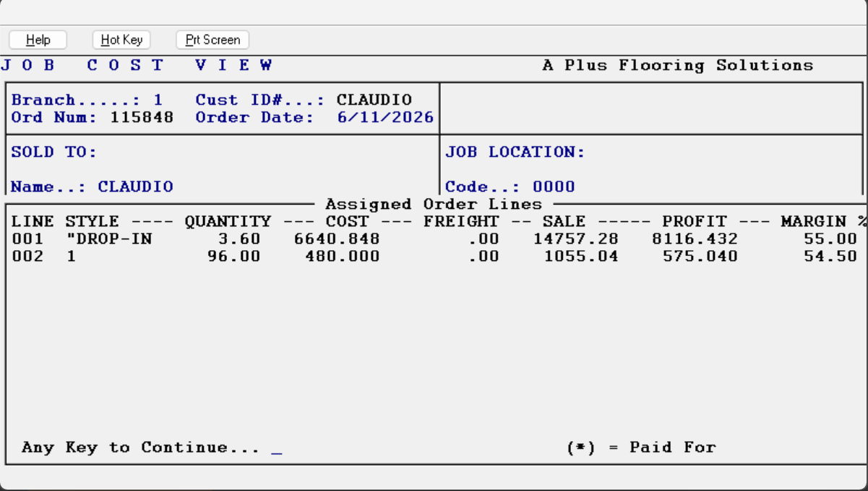Click the Prt Screen button
This screenshot has width=868, height=491.
tap(212, 40)
